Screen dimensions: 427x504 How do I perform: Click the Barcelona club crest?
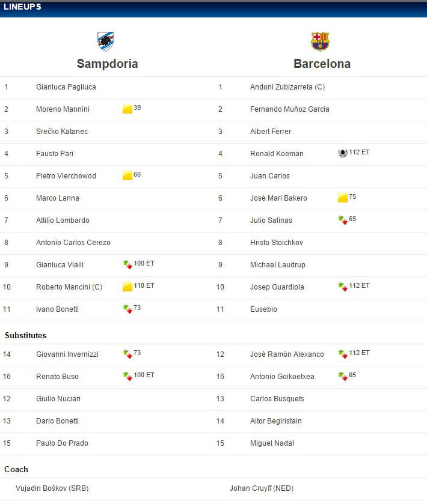(320, 41)
